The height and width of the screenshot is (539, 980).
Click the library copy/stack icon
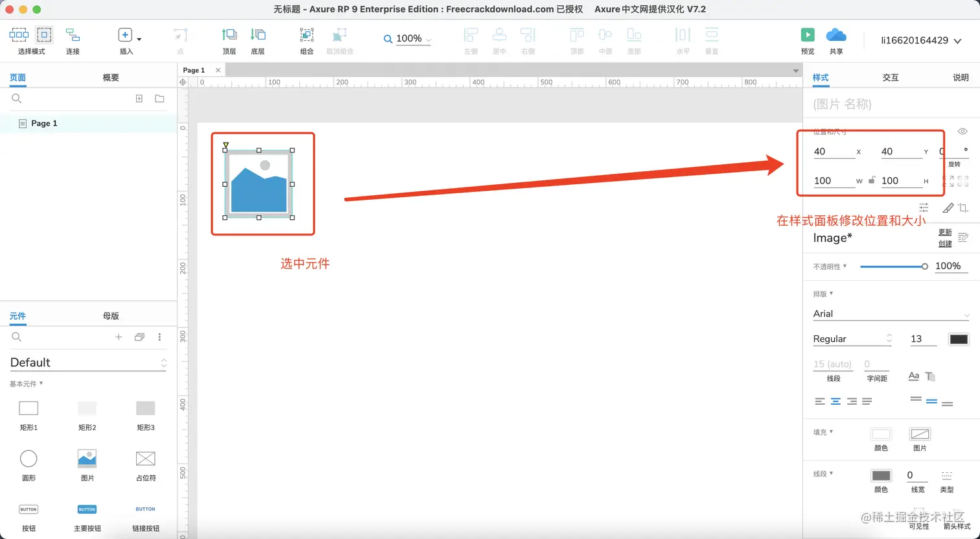pyautogui.click(x=139, y=337)
